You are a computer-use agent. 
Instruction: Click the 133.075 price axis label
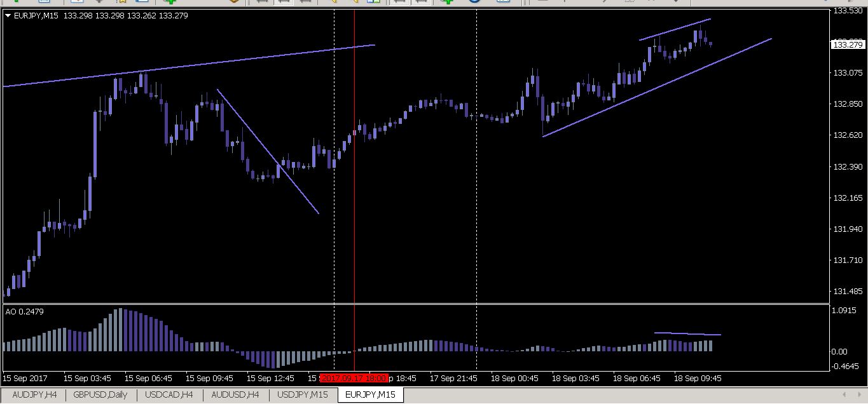pos(847,73)
